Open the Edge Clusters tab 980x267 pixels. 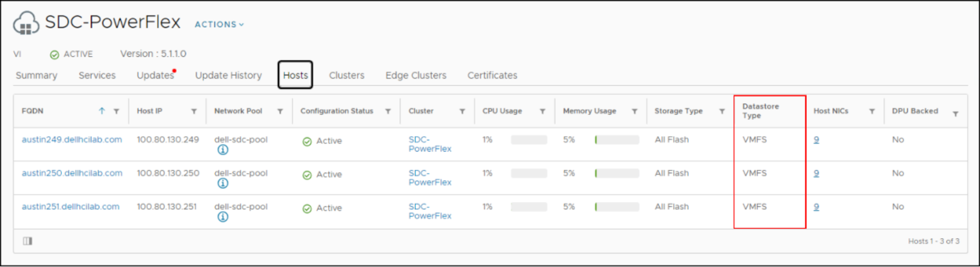click(416, 75)
